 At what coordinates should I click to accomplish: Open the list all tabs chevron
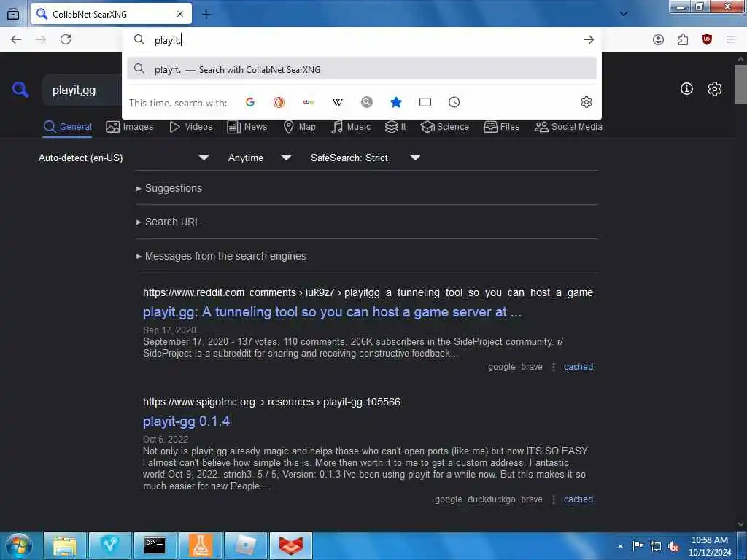coord(624,14)
